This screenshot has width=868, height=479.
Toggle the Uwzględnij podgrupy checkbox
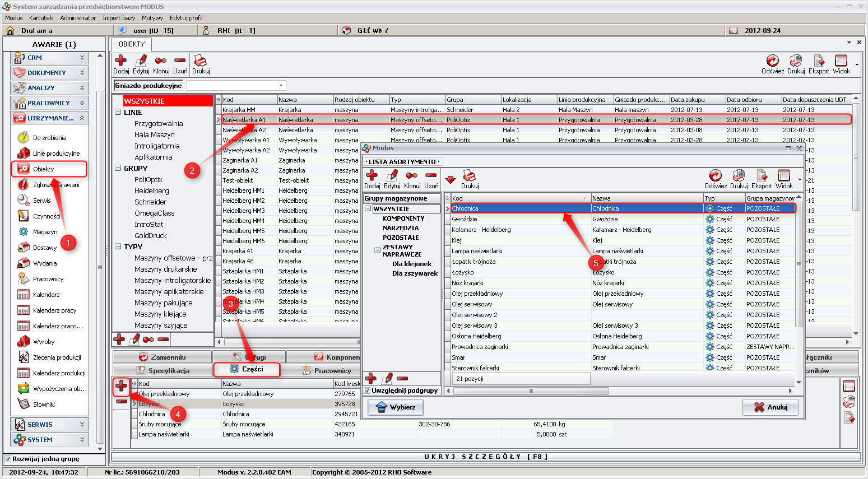(x=368, y=390)
